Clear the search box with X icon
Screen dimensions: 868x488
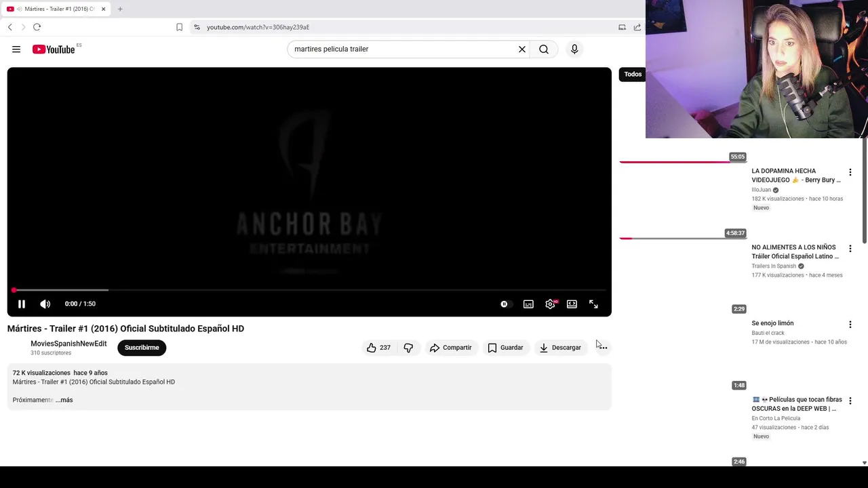point(522,49)
